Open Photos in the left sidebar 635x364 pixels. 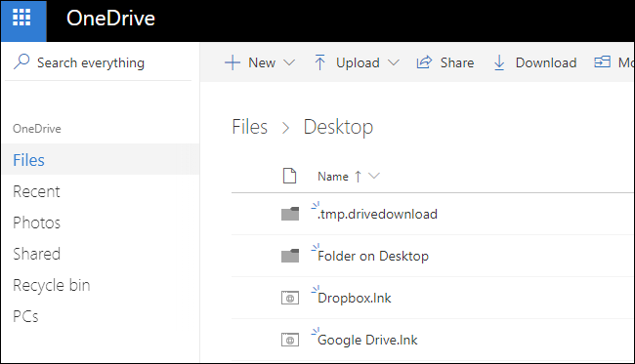coord(37,222)
